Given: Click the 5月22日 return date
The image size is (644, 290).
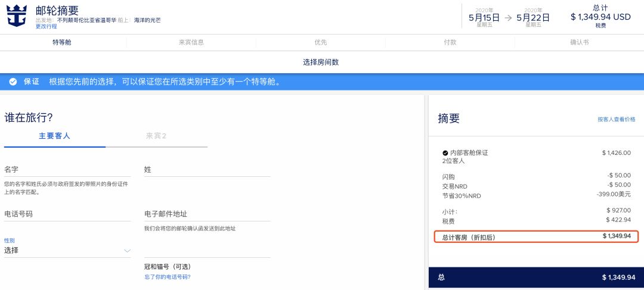Looking at the screenshot, I should (533, 18).
